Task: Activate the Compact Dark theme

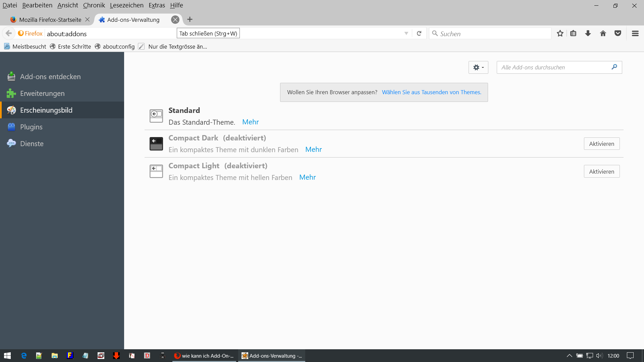Action: click(601, 144)
